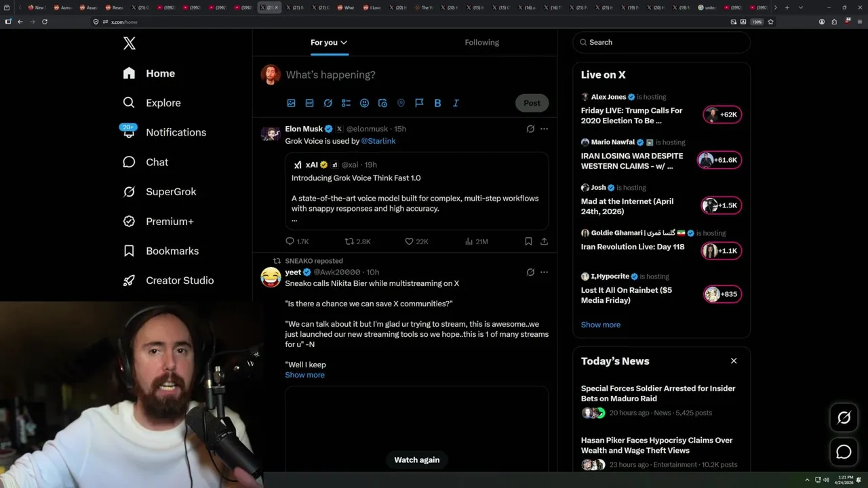Join I,Hypocrite live +835

tap(723, 294)
